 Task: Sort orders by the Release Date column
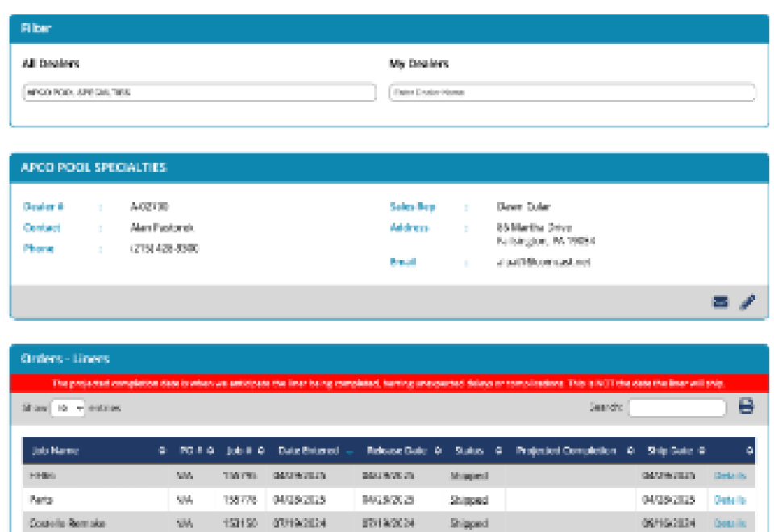point(401,451)
